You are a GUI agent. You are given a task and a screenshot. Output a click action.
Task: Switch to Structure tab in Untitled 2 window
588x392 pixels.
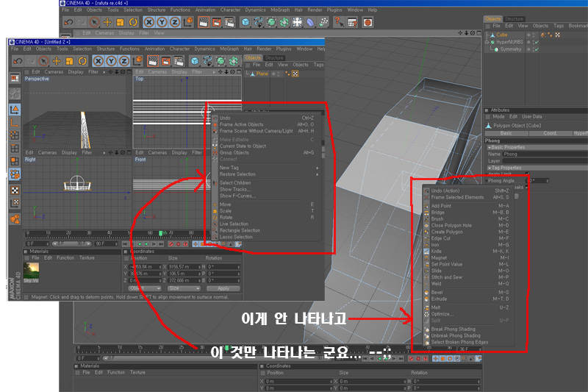point(273,58)
